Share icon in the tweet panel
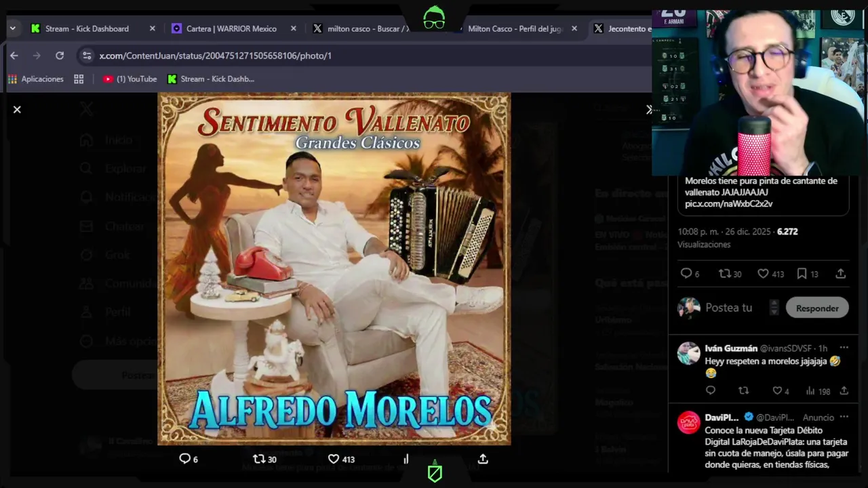This screenshot has width=868, height=488. [840, 274]
